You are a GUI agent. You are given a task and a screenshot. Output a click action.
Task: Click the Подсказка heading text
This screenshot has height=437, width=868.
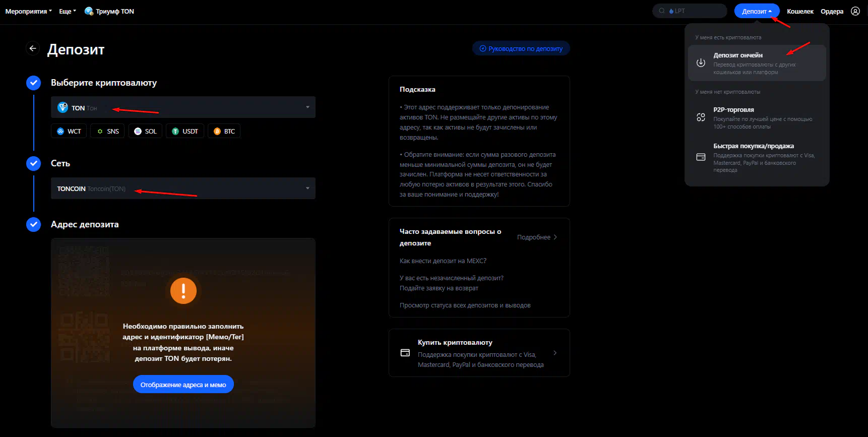pyautogui.click(x=417, y=89)
